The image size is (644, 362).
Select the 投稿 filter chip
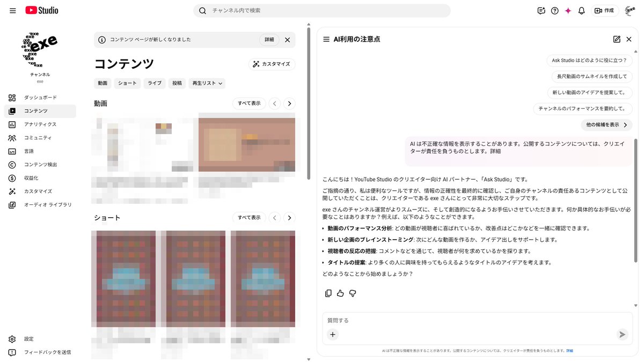(x=177, y=83)
